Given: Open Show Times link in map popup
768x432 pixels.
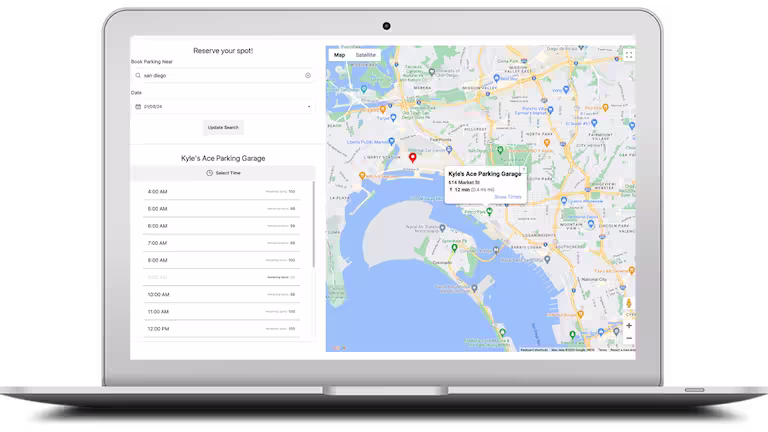Looking at the screenshot, I should [x=507, y=197].
